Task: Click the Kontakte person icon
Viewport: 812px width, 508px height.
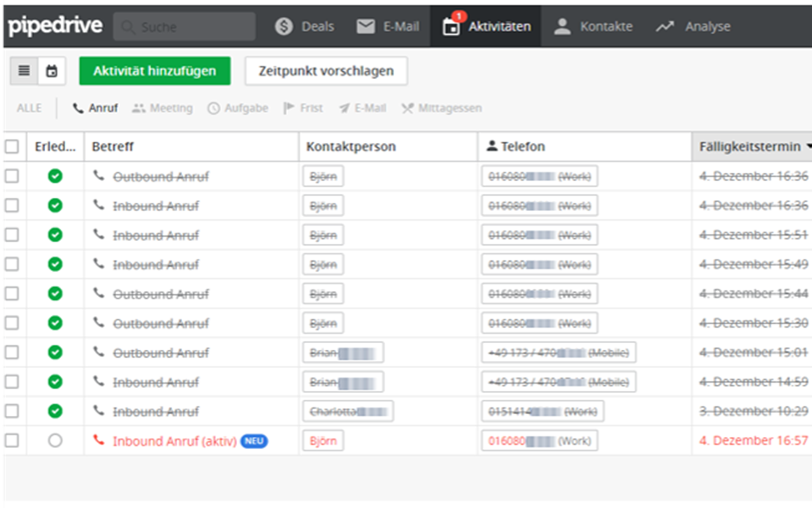Action: (562, 27)
